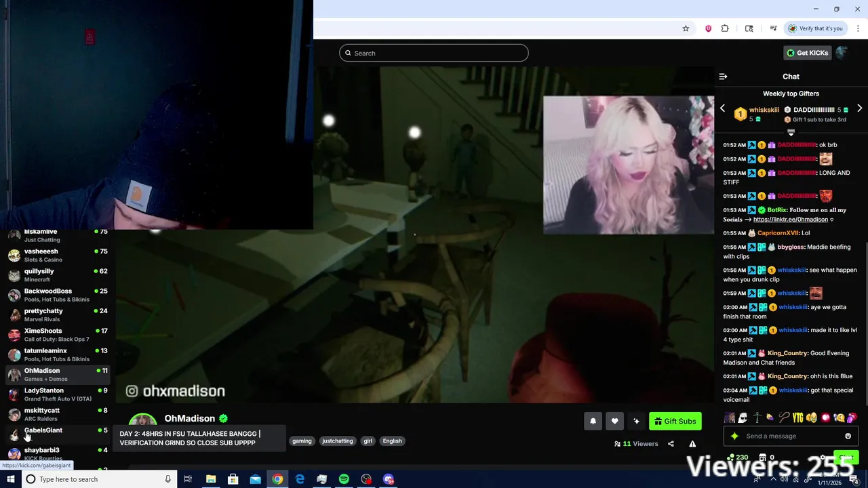Select the VTG emote
The width and height of the screenshot is (868, 488).
point(797,418)
